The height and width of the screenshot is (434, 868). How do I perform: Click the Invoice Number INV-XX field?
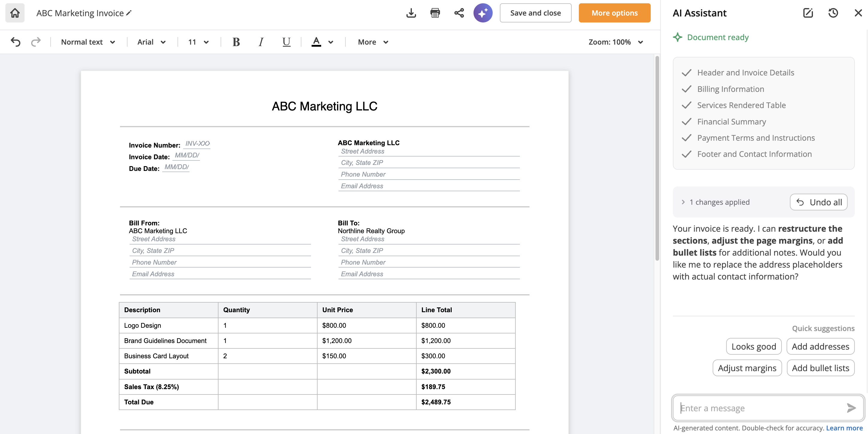click(197, 144)
